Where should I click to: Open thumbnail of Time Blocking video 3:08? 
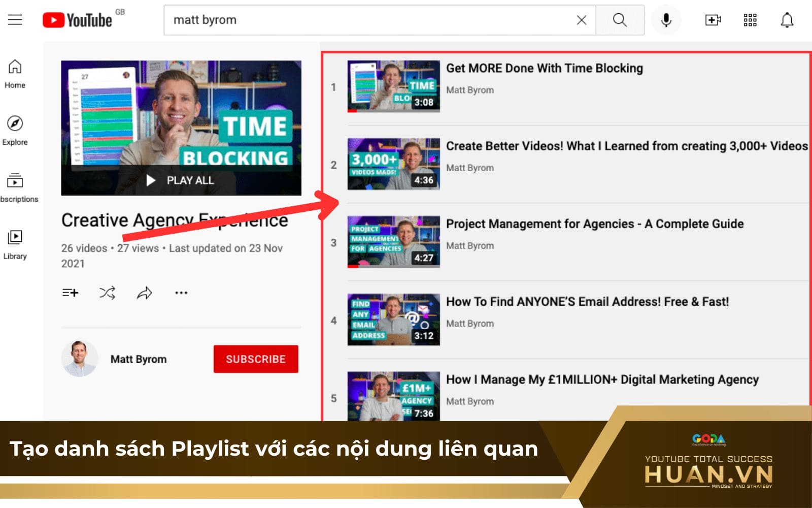click(x=393, y=86)
